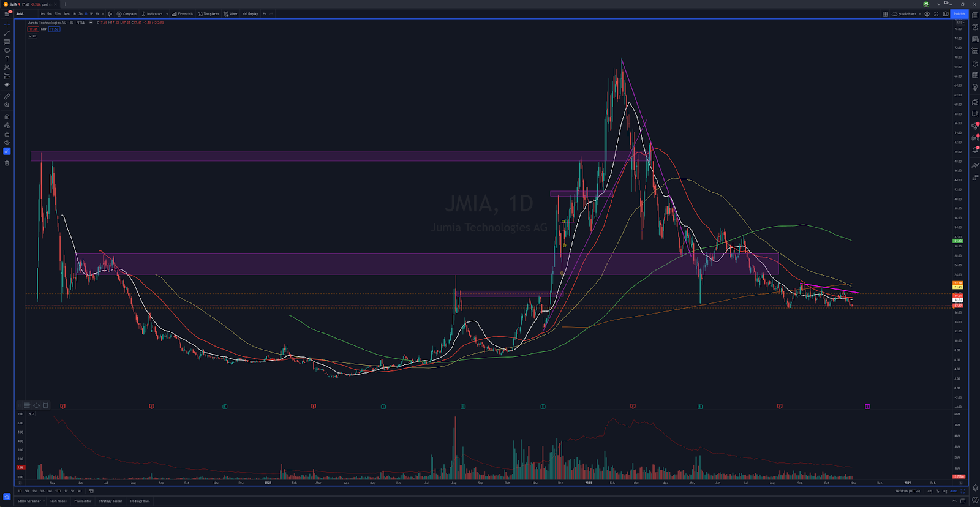The width and height of the screenshot is (980, 507).
Task: Open the measure ruler tool
Action: pyautogui.click(x=7, y=96)
